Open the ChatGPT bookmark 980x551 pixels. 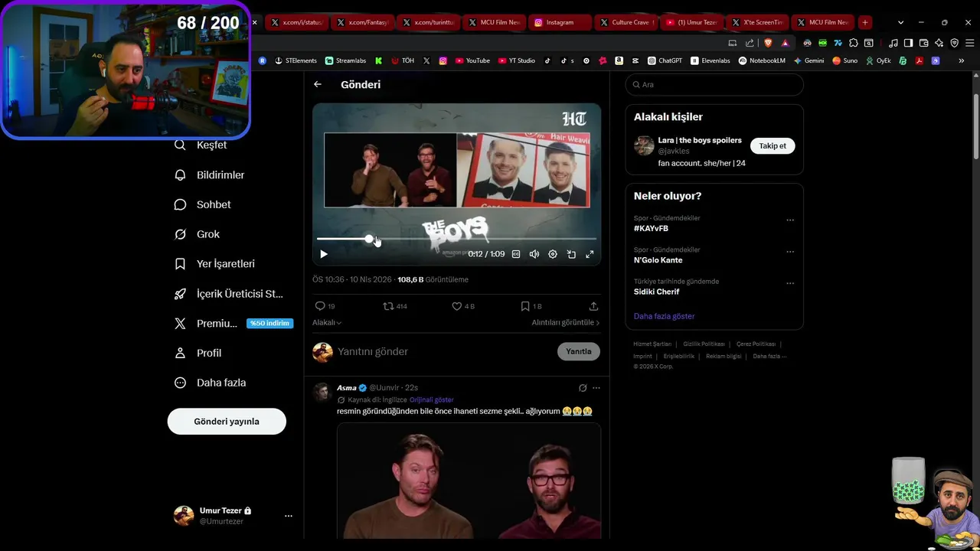(x=665, y=60)
